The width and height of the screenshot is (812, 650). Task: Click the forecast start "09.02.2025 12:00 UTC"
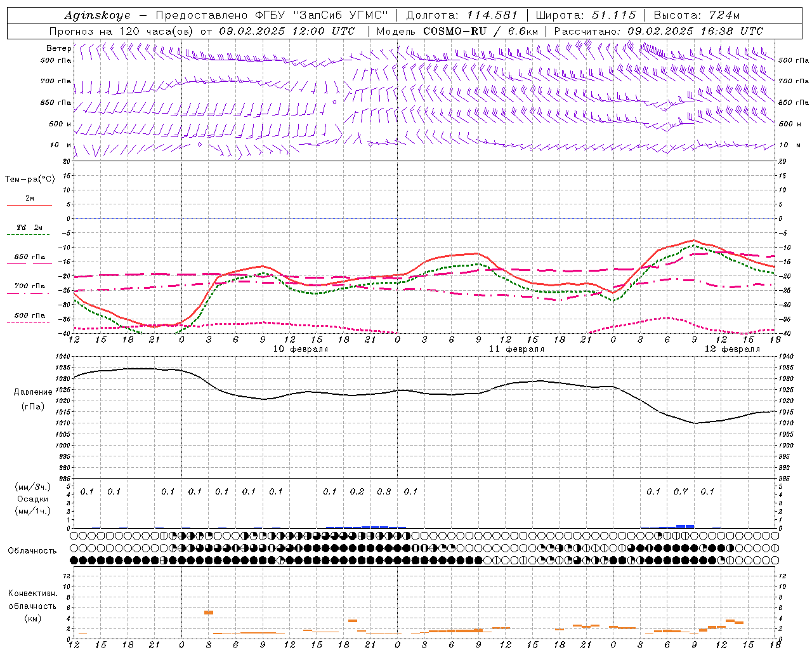287,31
